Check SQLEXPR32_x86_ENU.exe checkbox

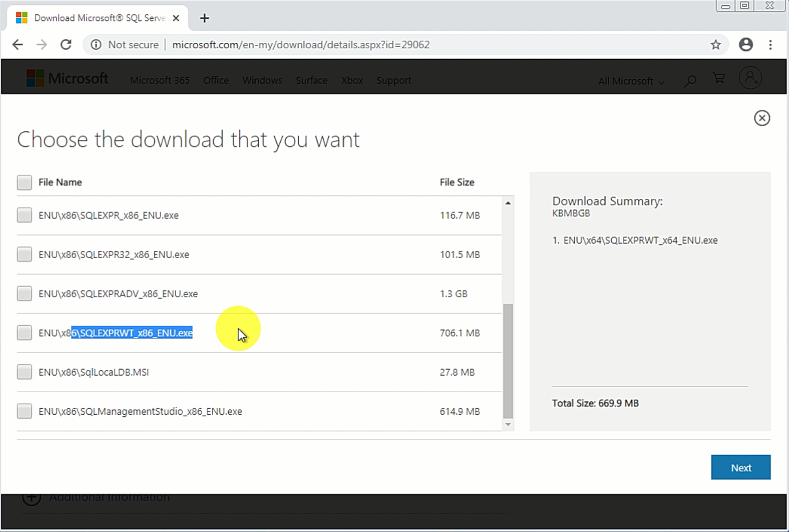(24, 254)
